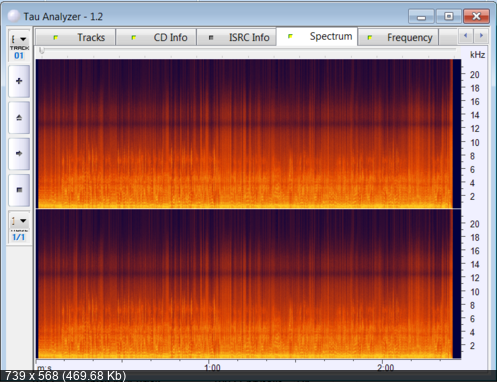Click the position slider handle above spectrum
Viewport: 497px width, 382px height.
42,50
